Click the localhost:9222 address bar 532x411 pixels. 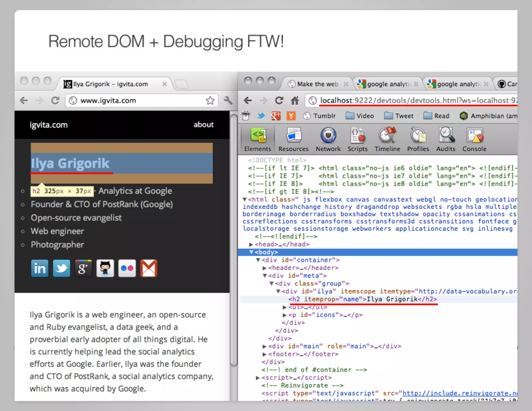(416, 100)
